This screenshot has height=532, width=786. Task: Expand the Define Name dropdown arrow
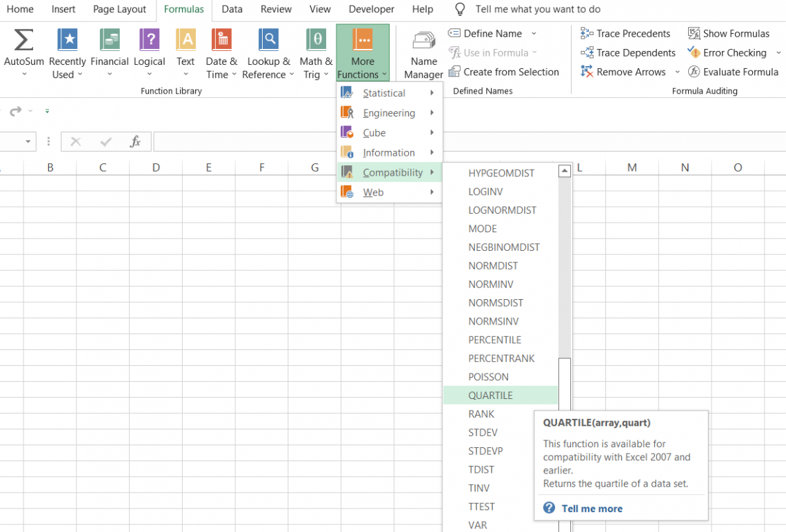(x=534, y=34)
